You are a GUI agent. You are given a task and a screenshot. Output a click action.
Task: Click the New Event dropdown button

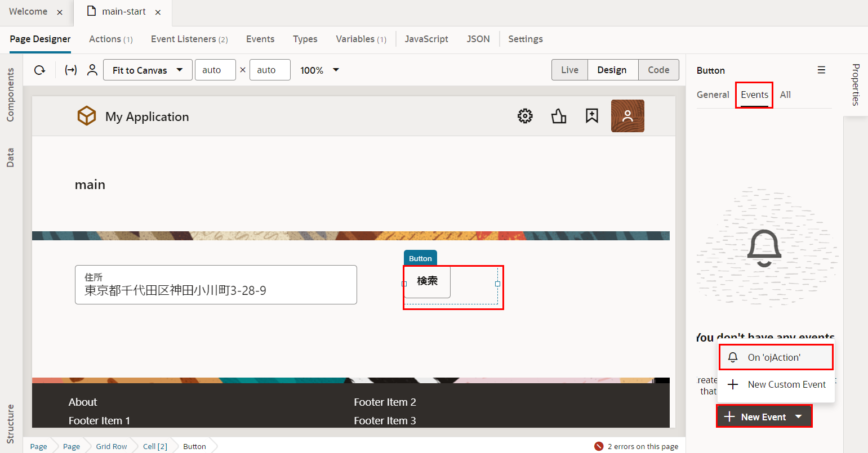[763, 417]
